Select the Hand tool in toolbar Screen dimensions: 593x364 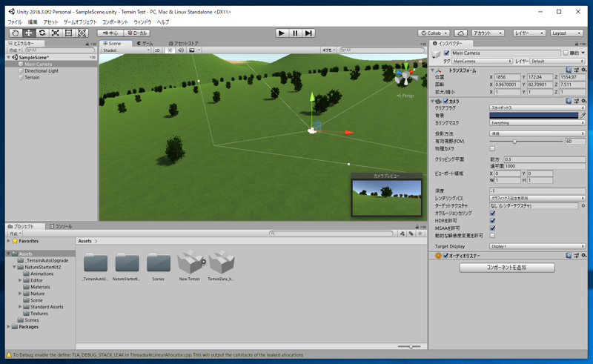[15, 33]
